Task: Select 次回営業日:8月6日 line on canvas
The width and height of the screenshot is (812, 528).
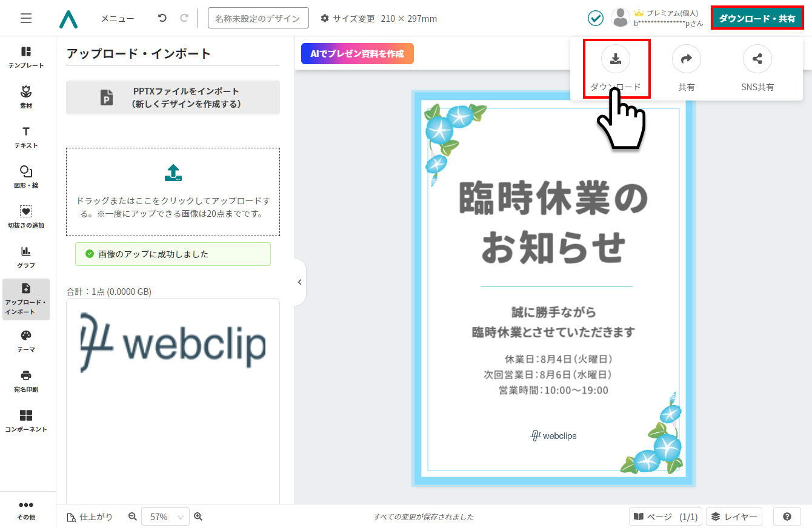Action: pyautogui.click(x=547, y=375)
